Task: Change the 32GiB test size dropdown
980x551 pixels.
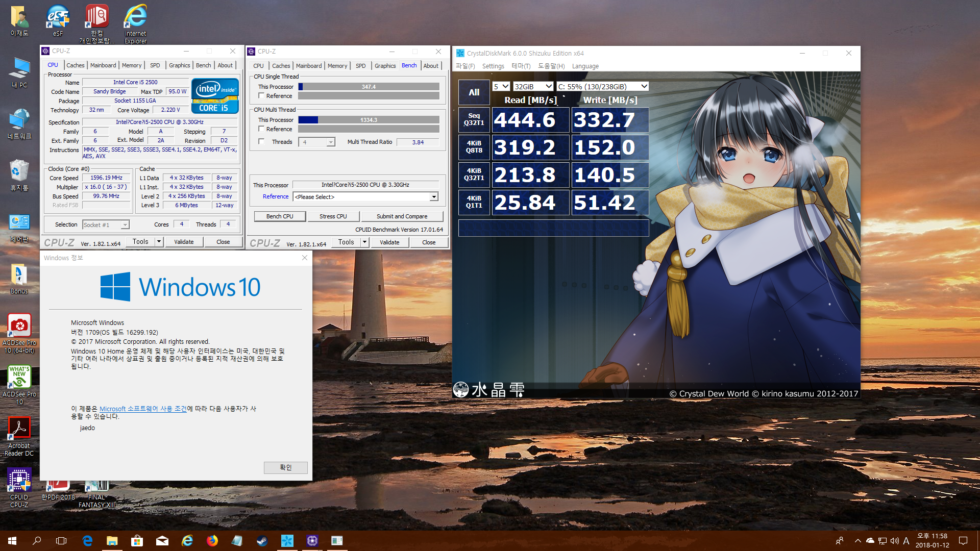Action: [533, 87]
